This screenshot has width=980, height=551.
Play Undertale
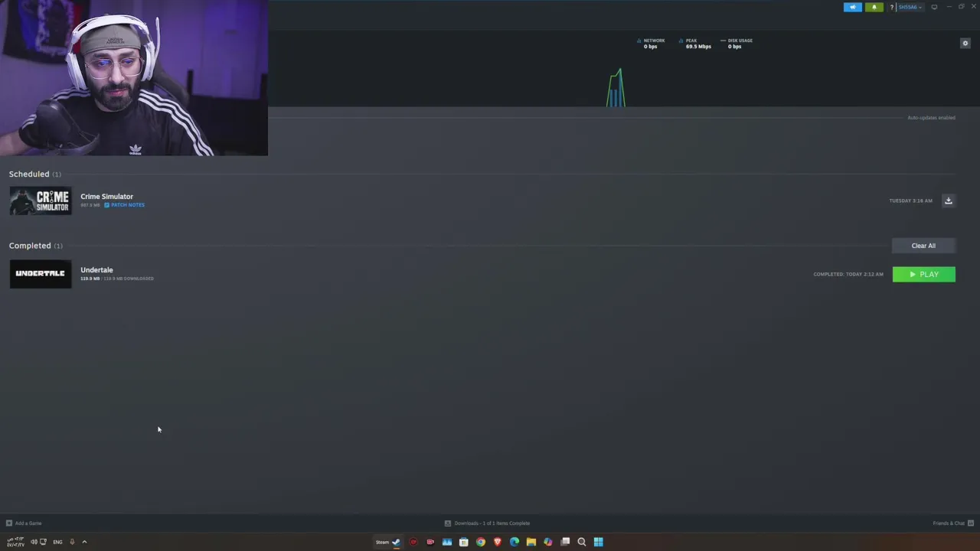tap(923, 274)
